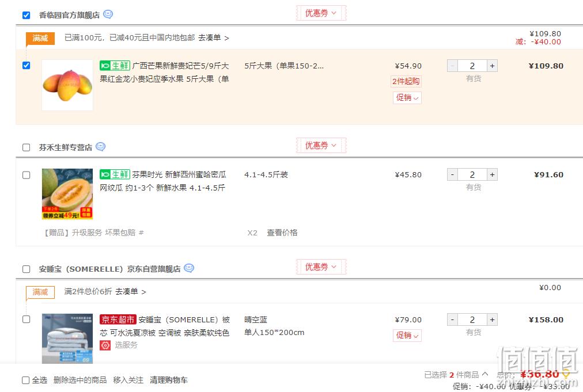Click the mango quantity input field
This screenshot has height=392, width=583.
(472, 66)
